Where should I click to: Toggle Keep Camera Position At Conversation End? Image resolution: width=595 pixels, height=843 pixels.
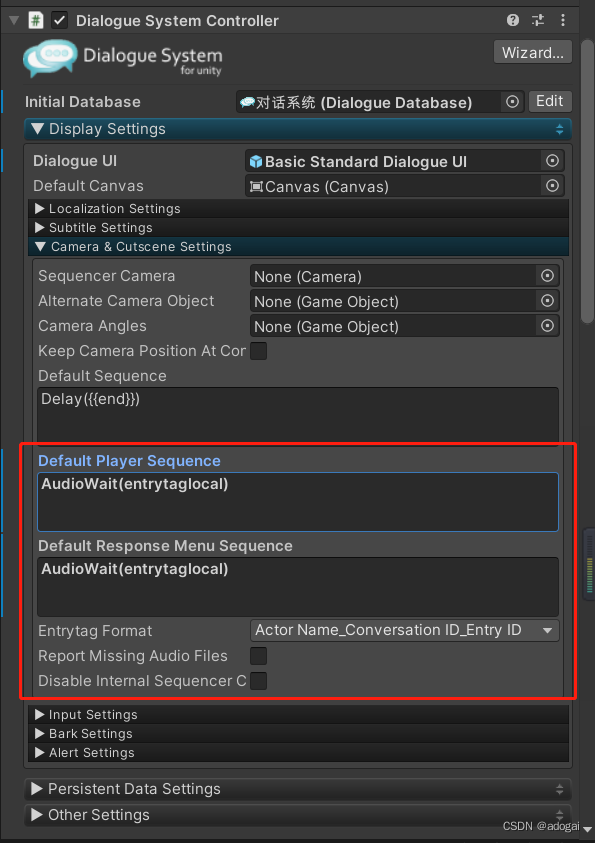(x=258, y=351)
